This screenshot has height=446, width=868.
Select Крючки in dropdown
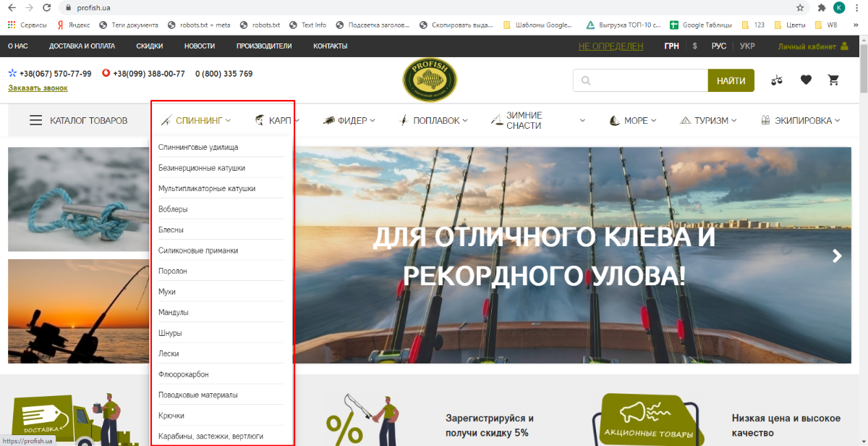(171, 416)
